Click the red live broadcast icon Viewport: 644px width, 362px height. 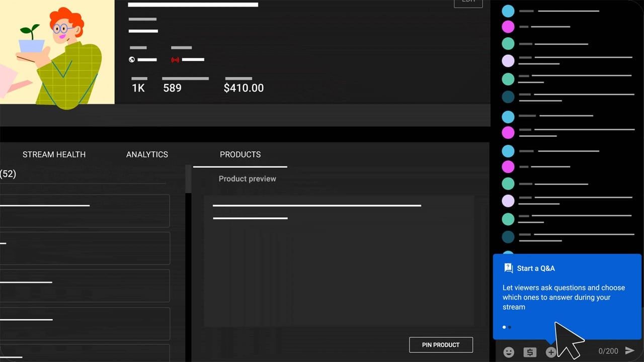point(175,59)
